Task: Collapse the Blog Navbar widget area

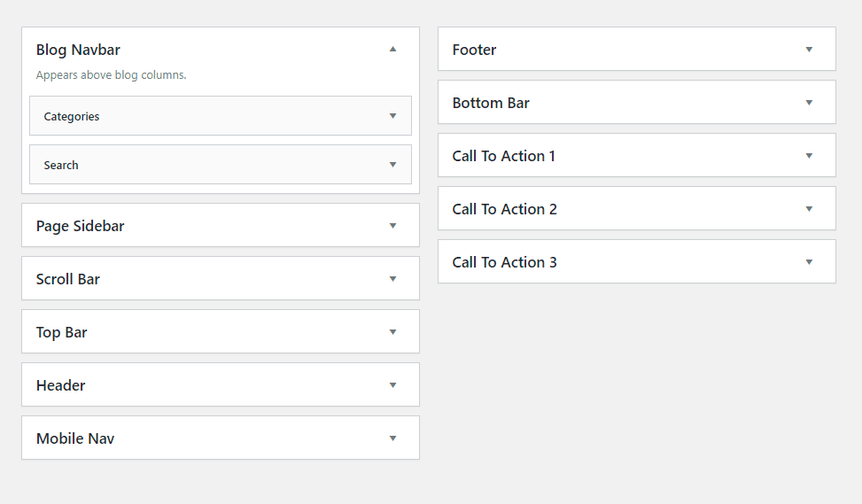Action: (x=393, y=50)
